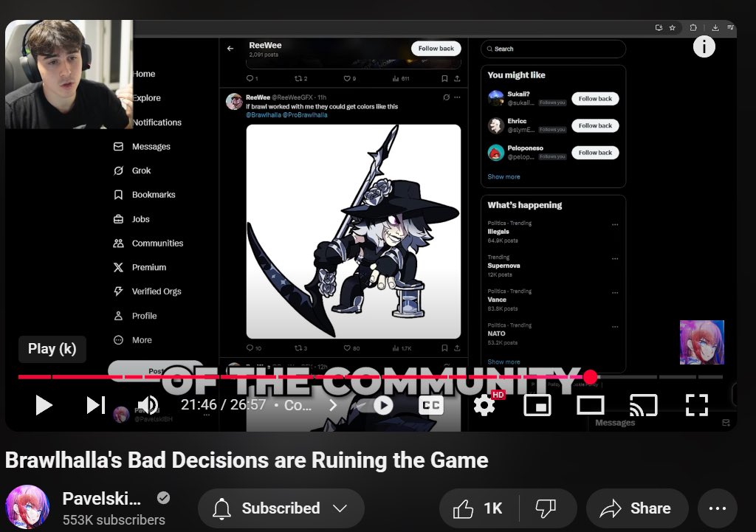Screen dimensions: 756x532
Task: Click the Play (k) button
Action: (44, 405)
